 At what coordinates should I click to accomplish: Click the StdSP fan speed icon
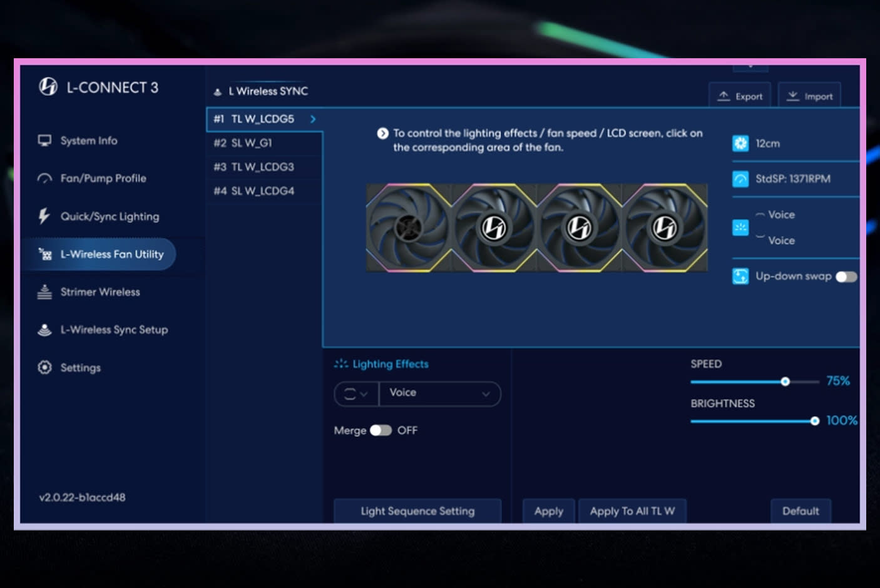click(x=740, y=179)
